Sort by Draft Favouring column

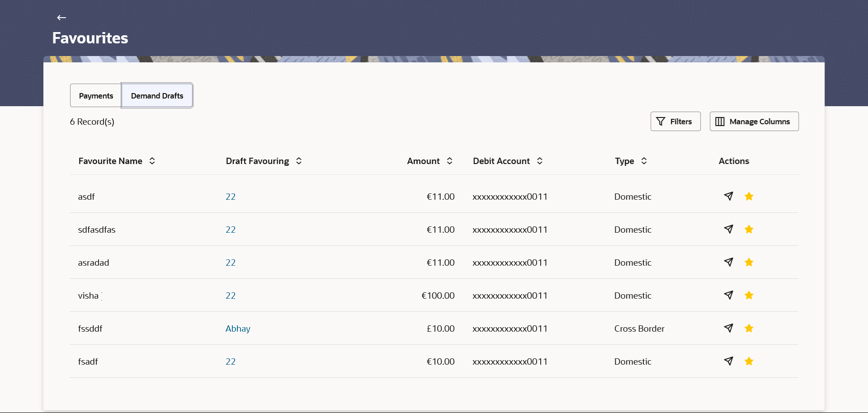pyautogui.click(x=299, y=161)
